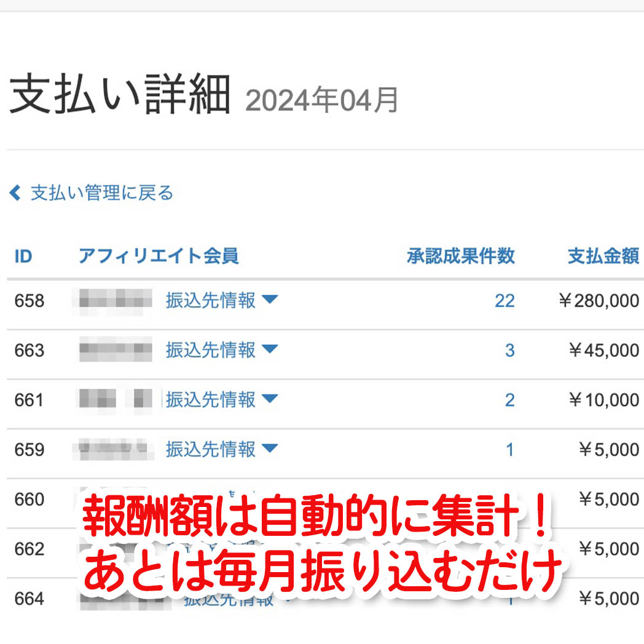Open approved results count 2 for ID 661

tap(509, 400)
